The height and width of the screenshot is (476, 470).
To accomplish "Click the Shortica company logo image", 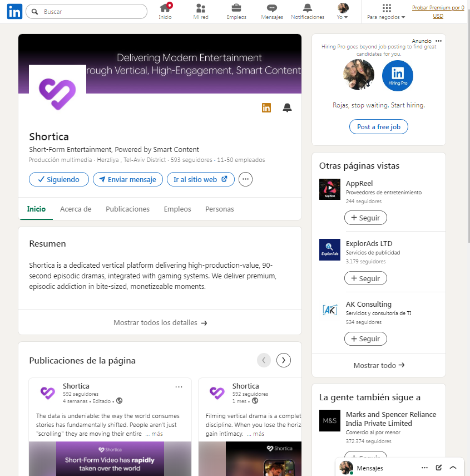I will pos(57,94).
